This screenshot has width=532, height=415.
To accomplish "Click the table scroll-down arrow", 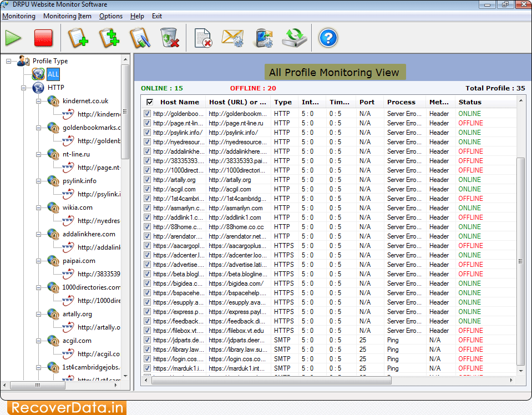I will point(520,371).
